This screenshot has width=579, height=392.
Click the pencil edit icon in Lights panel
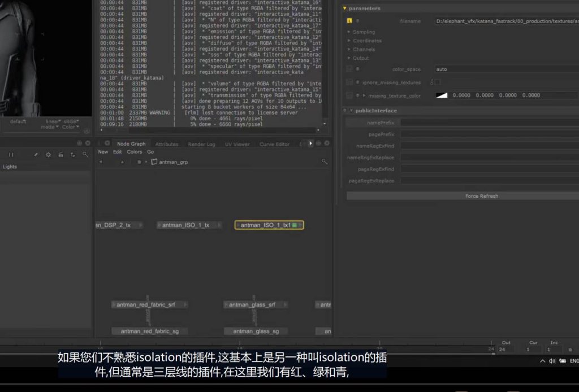click(36, 154)
